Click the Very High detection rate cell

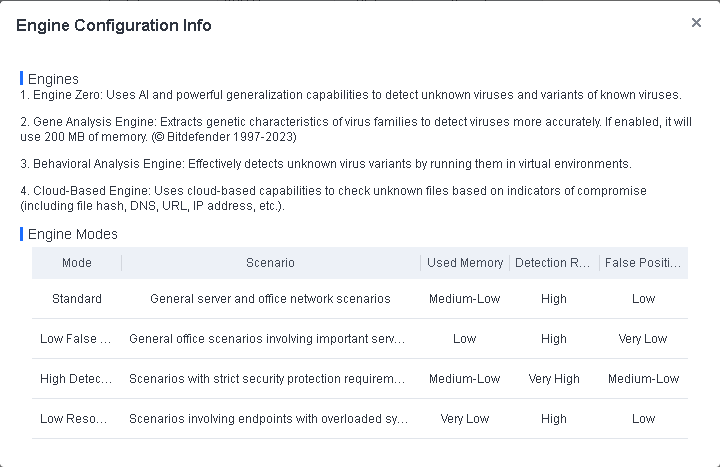(553, 379)
